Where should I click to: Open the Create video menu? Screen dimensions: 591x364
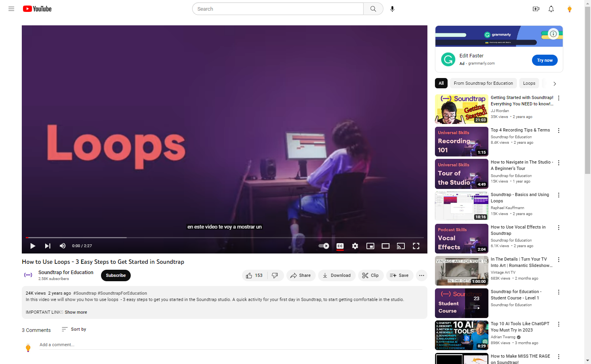pos(536,9)
